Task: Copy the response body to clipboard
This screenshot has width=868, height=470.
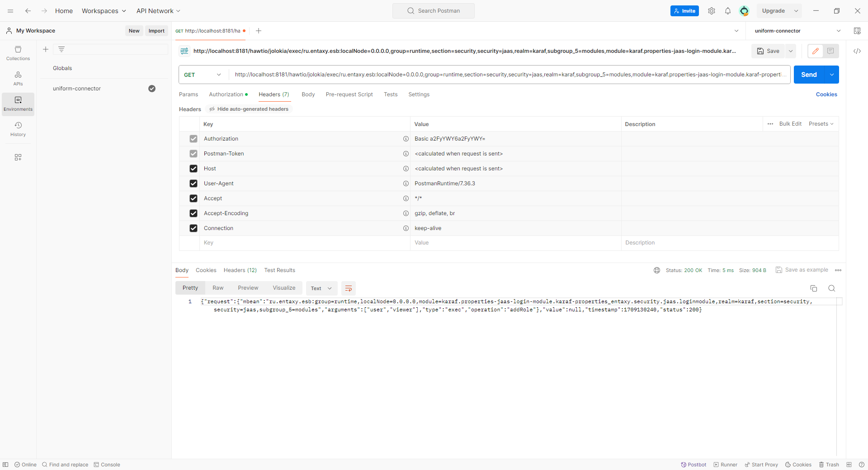Action: 813,288
